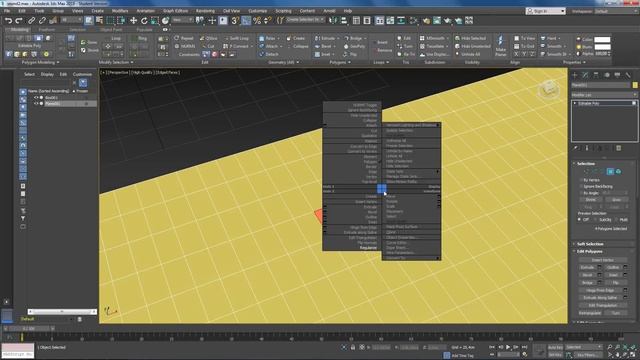The height and width of the screenshot is (360, 640).
Task: Click the Redo arrow icon
Action: 19,20
